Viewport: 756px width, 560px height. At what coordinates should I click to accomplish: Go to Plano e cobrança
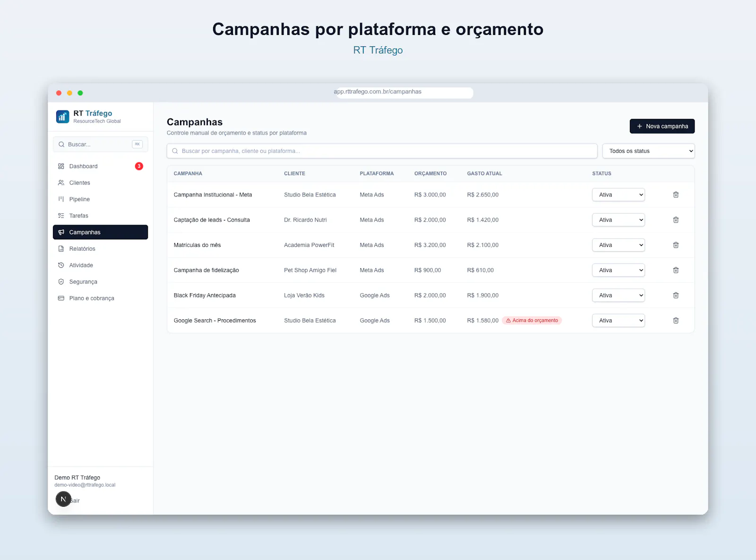pyautogui.click(x=100, y=298)
